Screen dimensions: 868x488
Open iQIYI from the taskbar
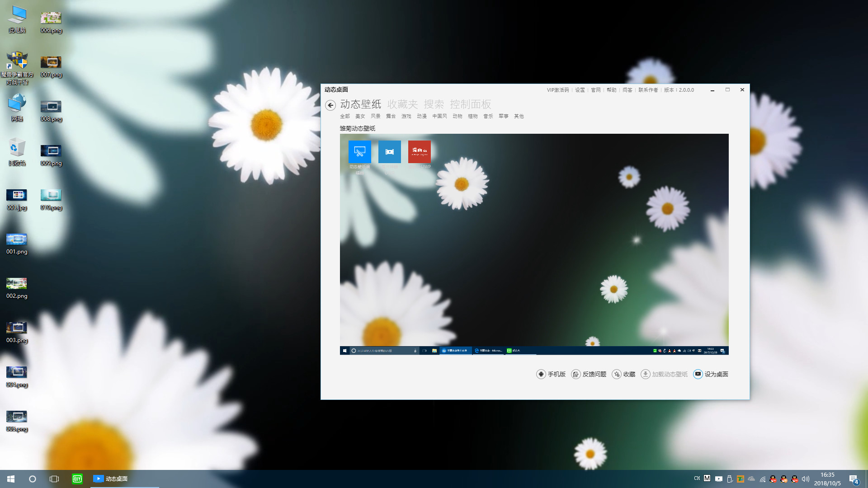pos(77,479)
